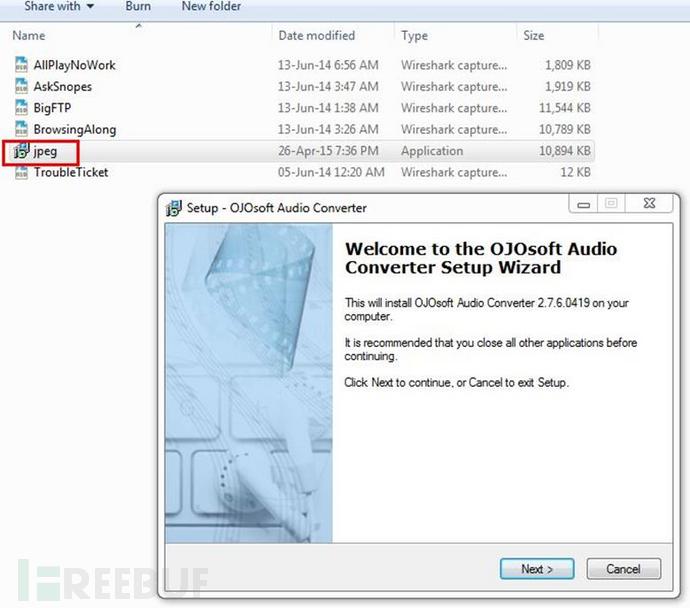This screenshot has height=608, width=690.
Task: Select the jpeg file name
Action: pyautogui.click(x=45, y=151)
